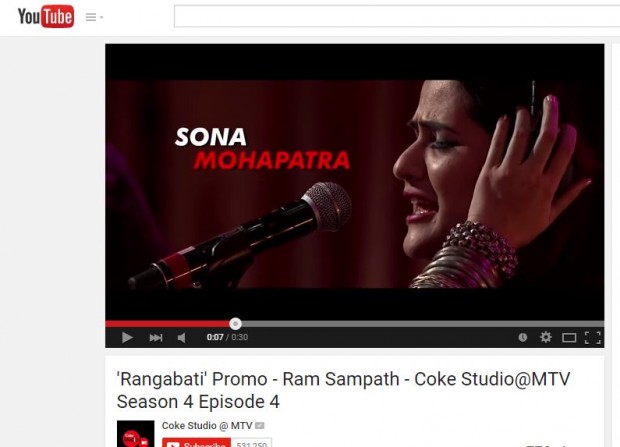Click the YouTube search input field
Screen dimensions: 620x447
397,16
